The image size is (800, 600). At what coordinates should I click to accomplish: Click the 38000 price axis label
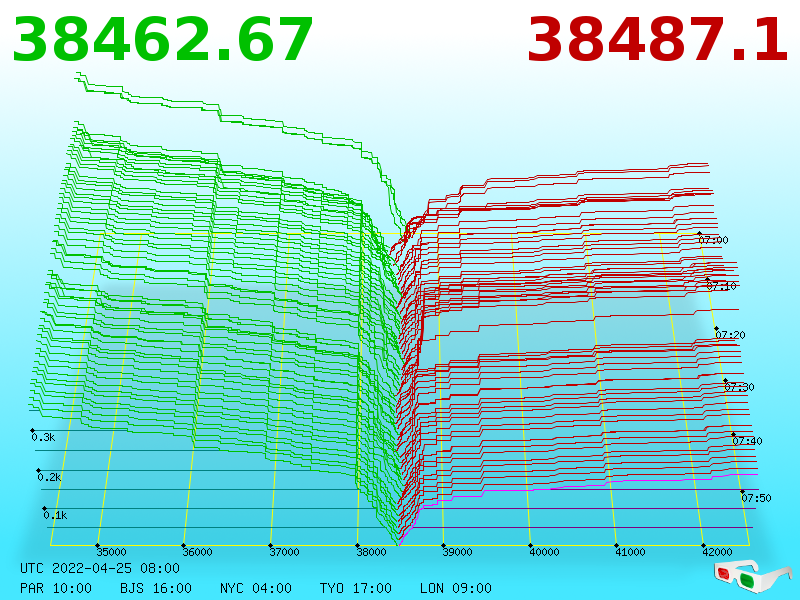[x=371, y=552]
